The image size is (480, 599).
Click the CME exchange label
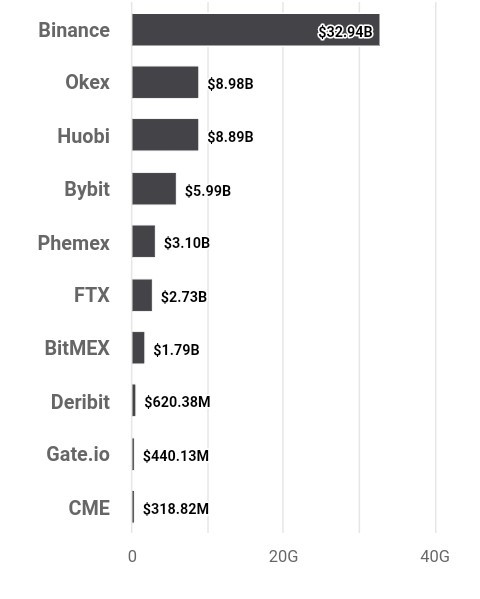(89, 508)
